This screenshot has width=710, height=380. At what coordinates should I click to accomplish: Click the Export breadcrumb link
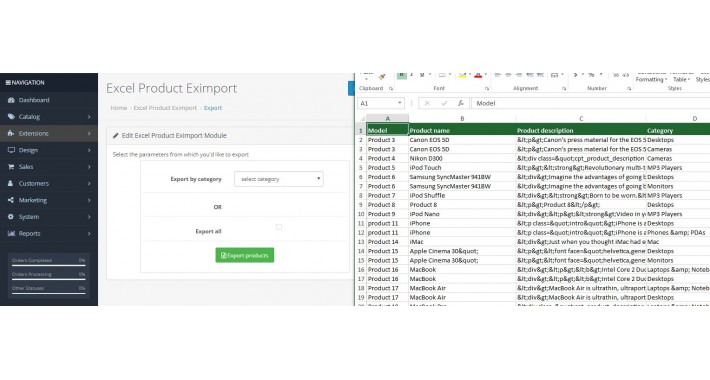pyautogui.click(x=213, y=108)
